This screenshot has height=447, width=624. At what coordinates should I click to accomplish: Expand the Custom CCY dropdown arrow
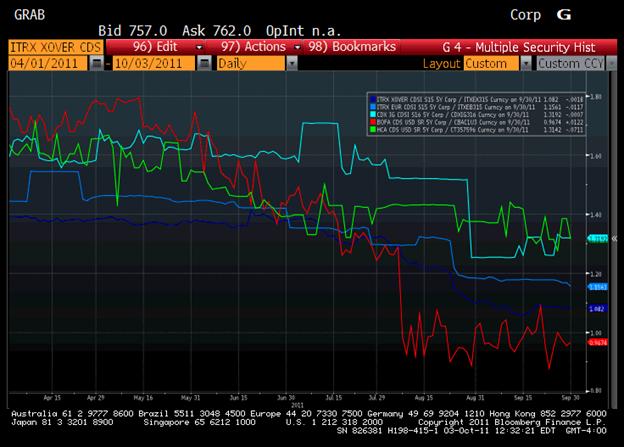[611, 64]
